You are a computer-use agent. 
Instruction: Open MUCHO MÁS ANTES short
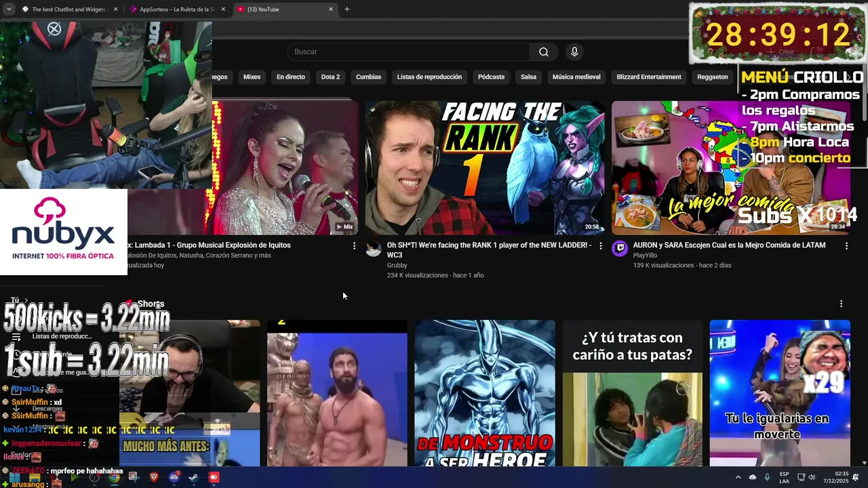190,393
